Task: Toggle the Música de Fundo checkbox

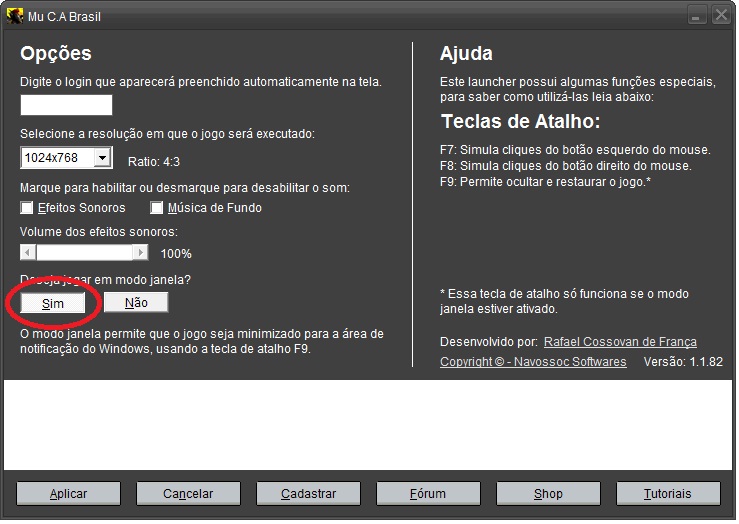Action: (x=157, y=208)
